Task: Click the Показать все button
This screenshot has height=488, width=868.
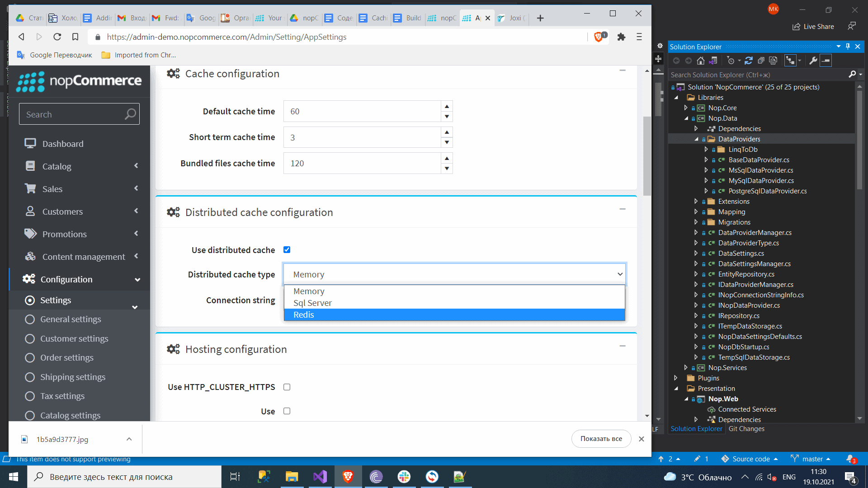Action: (601, 438)
